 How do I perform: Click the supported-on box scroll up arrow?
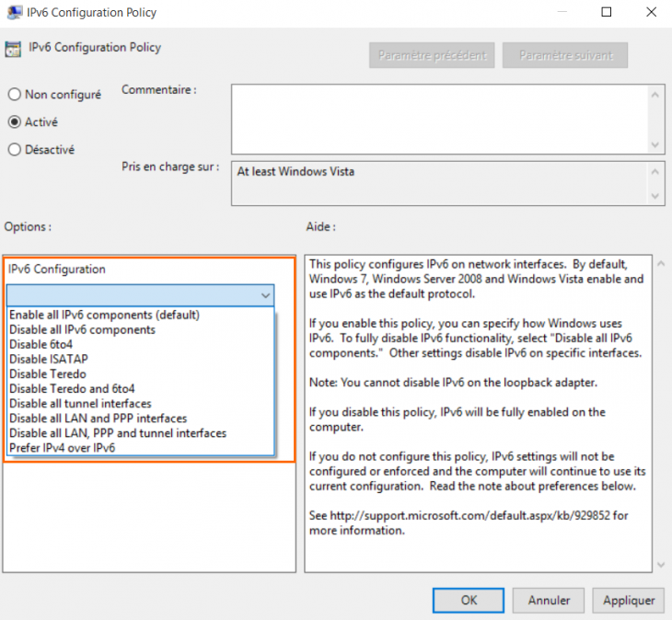655,172
